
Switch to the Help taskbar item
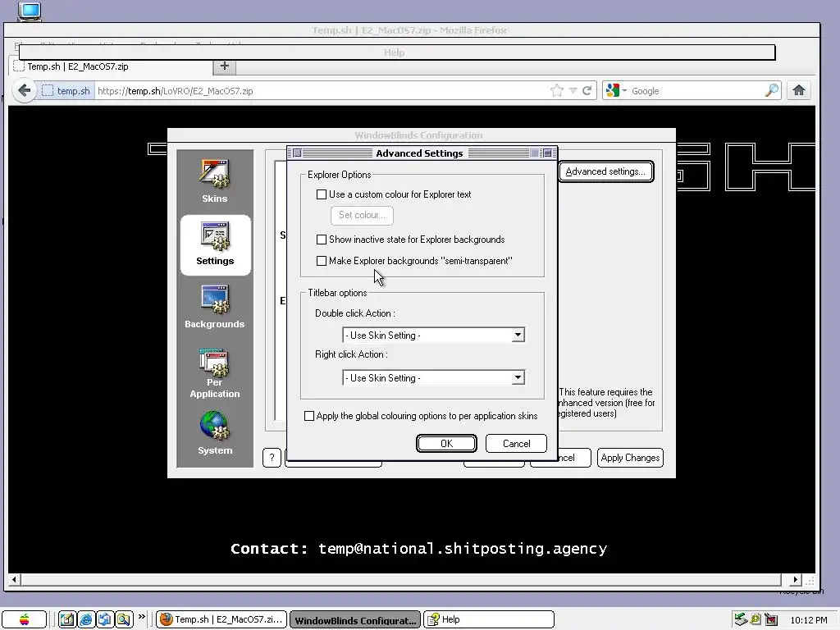(489, 620)
